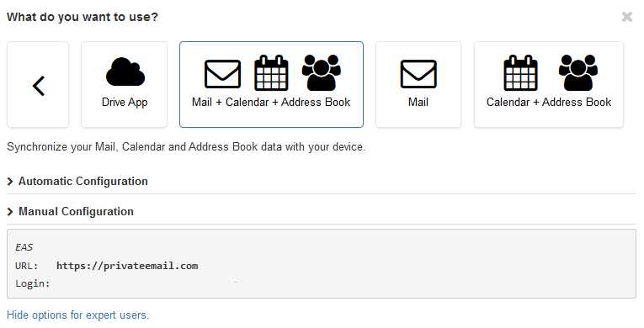Click the back arrow card
This screenshot has width=644, height=328.
pyautogui.click(x=38, y=85)
